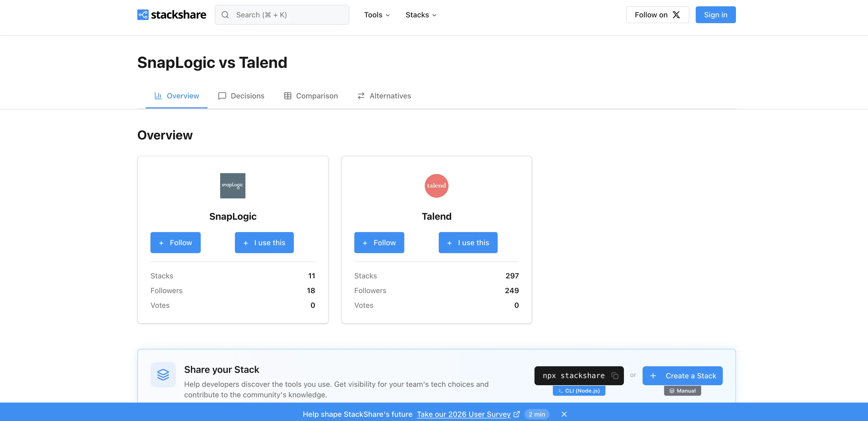Open the SnapLogic logo thumbnail

(x=233, y=186)
